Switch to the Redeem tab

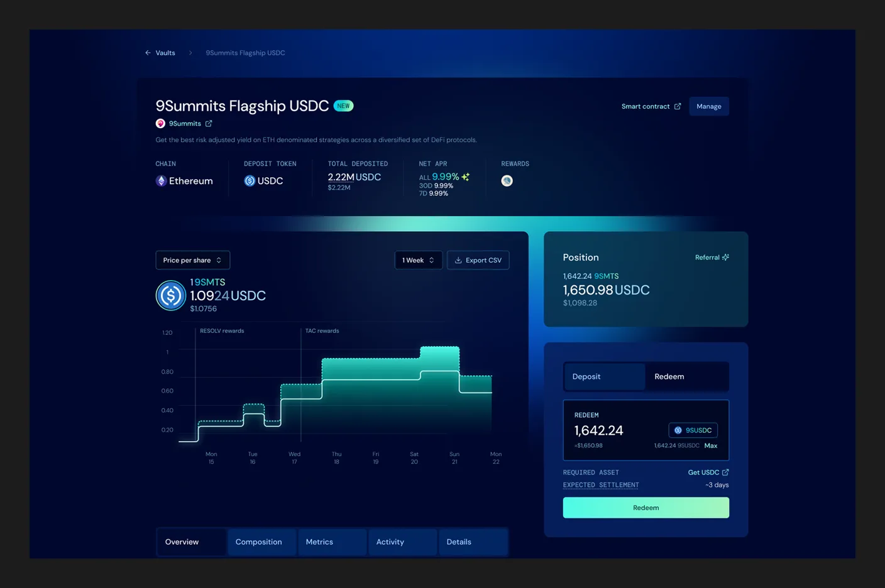(686, 376)
